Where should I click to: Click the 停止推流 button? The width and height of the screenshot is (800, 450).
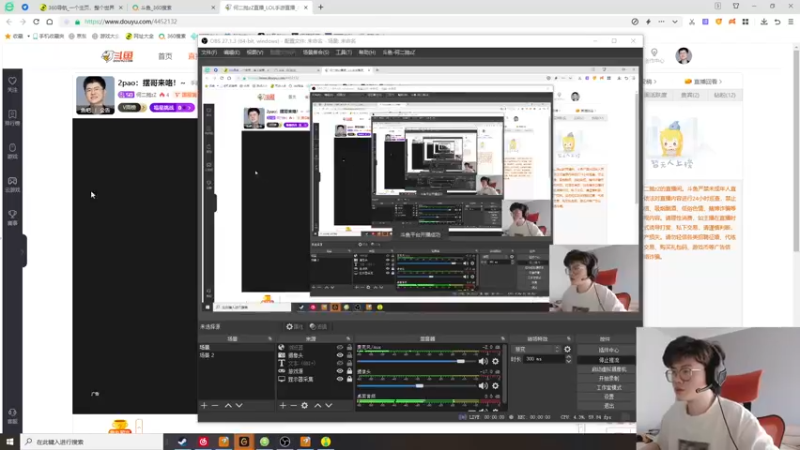pyautogui.click(x=608, y=360)
